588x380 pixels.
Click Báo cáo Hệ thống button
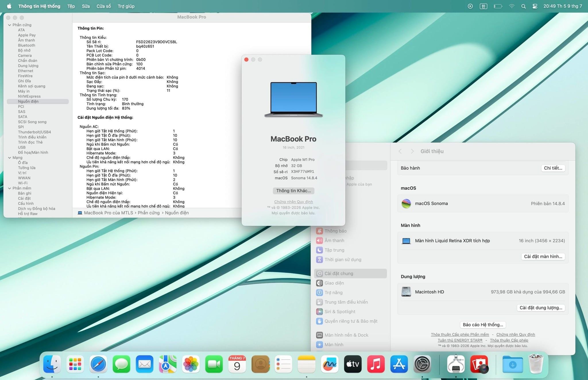point(483,325)
